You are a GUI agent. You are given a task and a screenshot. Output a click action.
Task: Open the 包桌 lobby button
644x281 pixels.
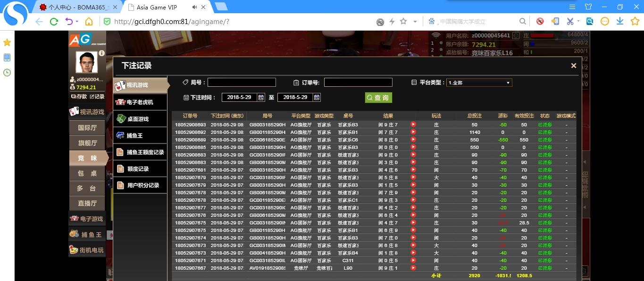coord(87,174)
